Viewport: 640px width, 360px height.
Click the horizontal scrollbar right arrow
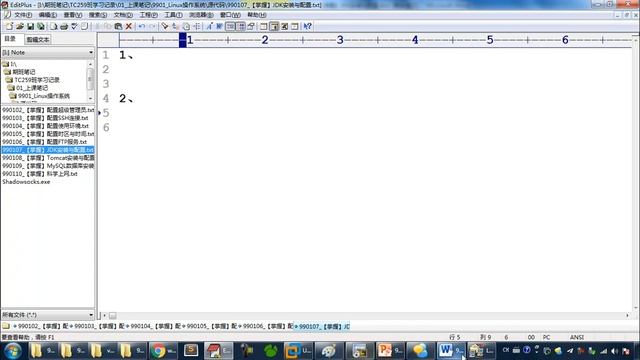tap(627, 316)
